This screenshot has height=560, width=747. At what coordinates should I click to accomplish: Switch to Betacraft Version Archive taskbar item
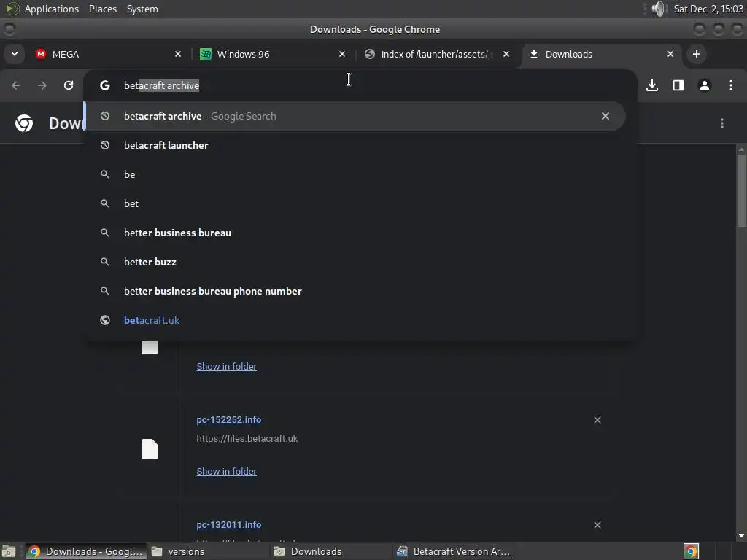tap(454, 551)
